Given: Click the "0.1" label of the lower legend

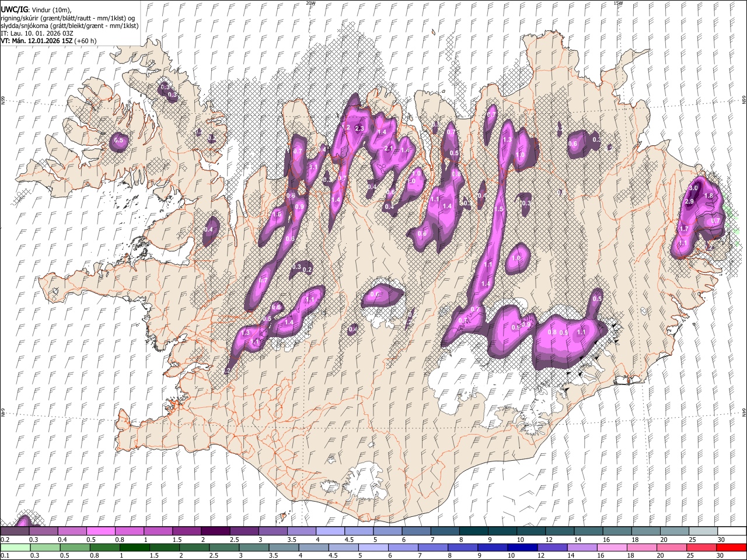Looking at the screenshot, I should (5, 556).
